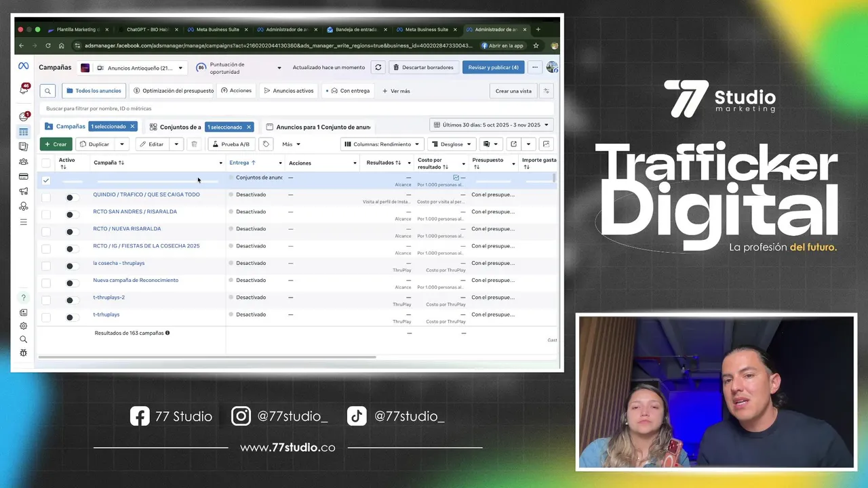Screen dimensions: 868x488
Task: Open the date range Últimos 30 días dropdown
Action: 492,125
